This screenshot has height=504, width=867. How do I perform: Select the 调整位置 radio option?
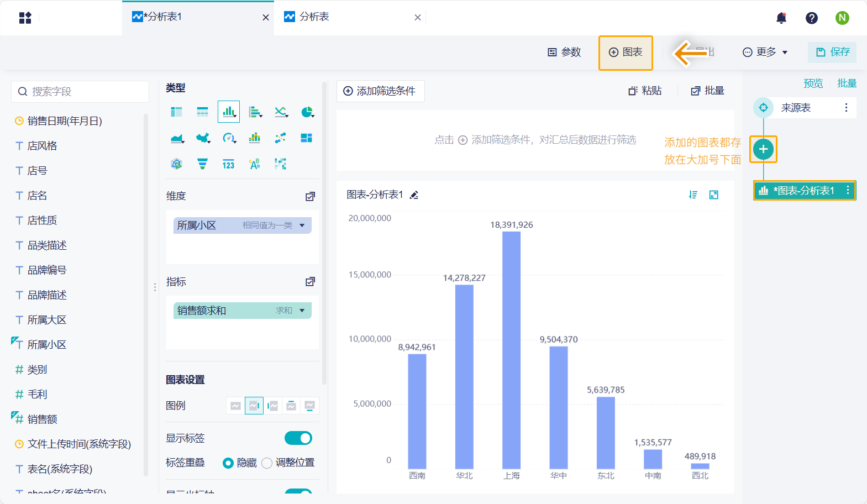(x=267, y=463)
